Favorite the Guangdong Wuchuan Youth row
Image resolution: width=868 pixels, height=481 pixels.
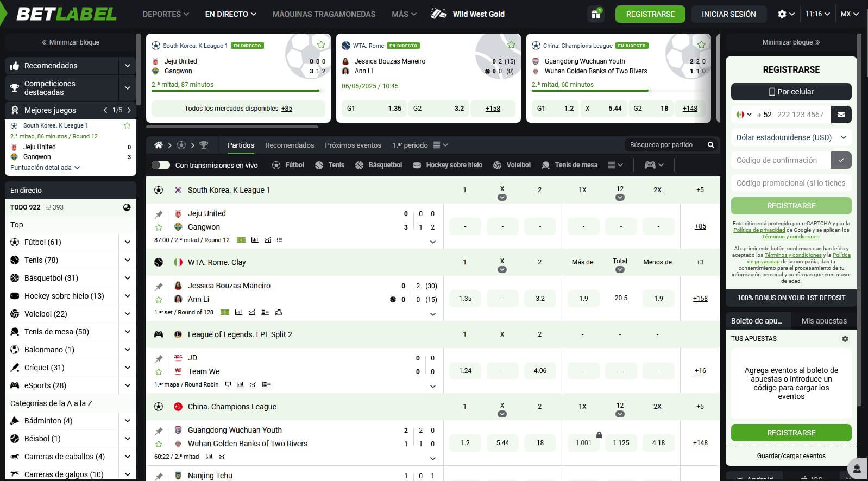(159, 444)
